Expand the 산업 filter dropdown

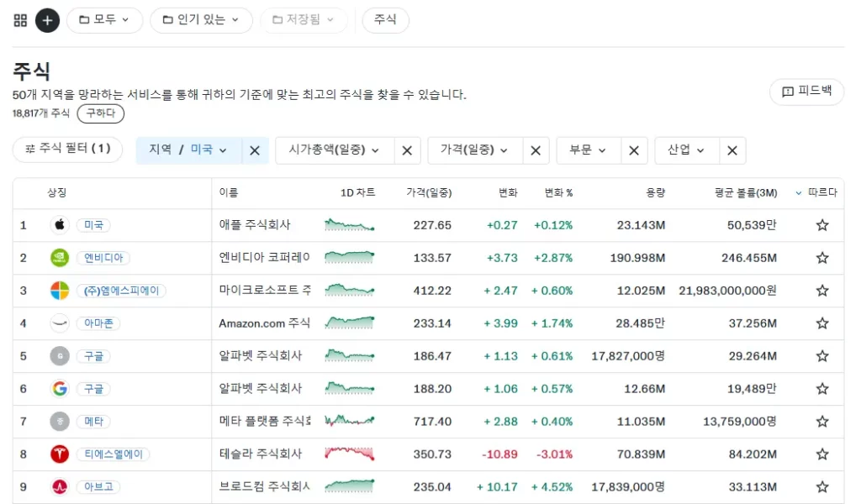(686, 150)
